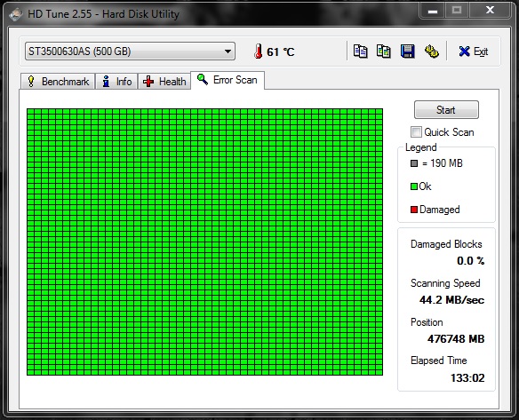This screenshot has height=420, width=519.
Task: Click the 476748 MB position value
Action: click(x=456, y=339)
